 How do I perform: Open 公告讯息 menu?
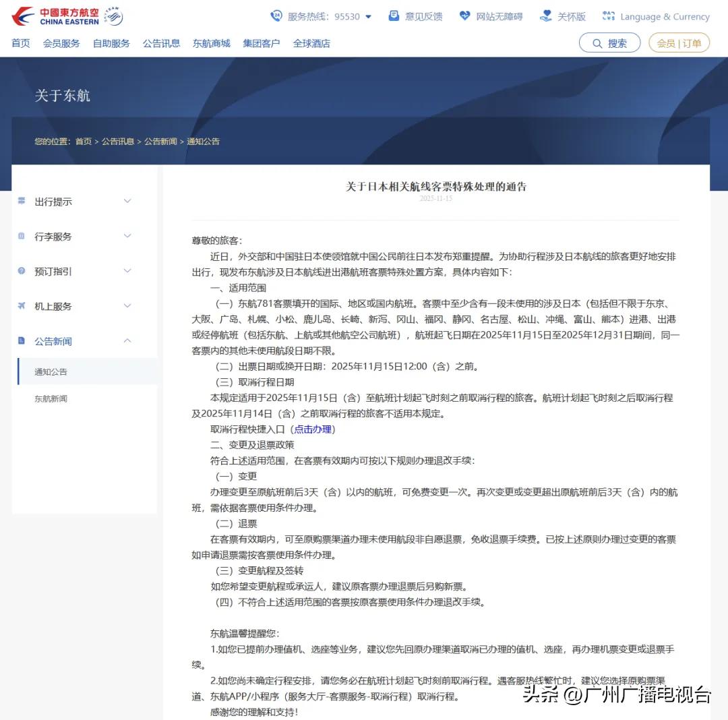click(x=161, y=43)
